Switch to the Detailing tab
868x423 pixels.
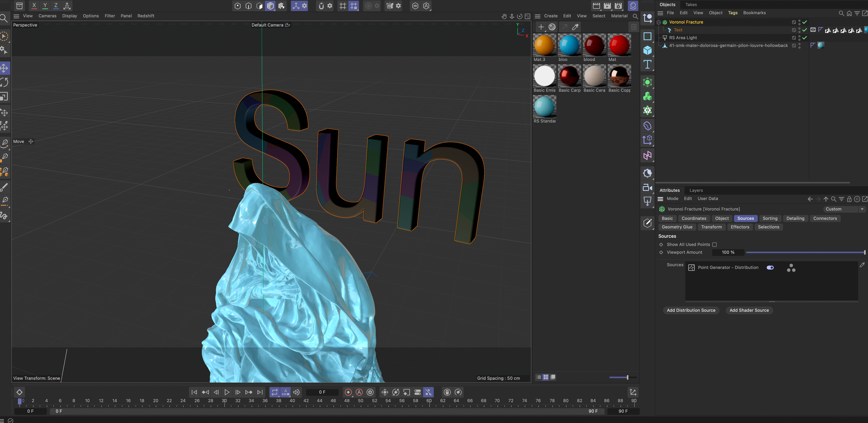pos(795,219)
